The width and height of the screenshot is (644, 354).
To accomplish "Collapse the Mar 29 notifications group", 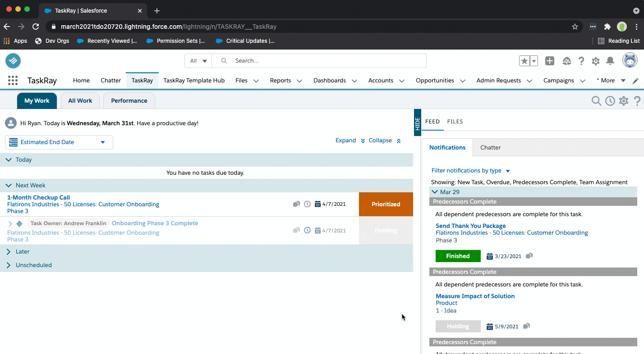I will [x=435, y=192].
